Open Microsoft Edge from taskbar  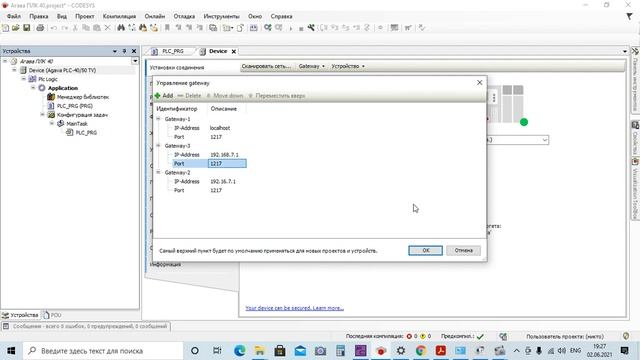240,350
